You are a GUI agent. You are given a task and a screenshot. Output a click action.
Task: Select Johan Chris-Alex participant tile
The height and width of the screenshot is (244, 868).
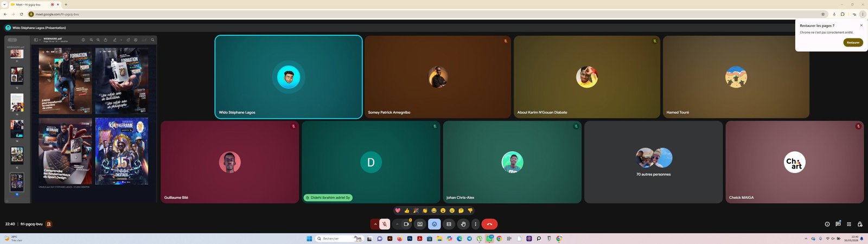click(512, 162)
